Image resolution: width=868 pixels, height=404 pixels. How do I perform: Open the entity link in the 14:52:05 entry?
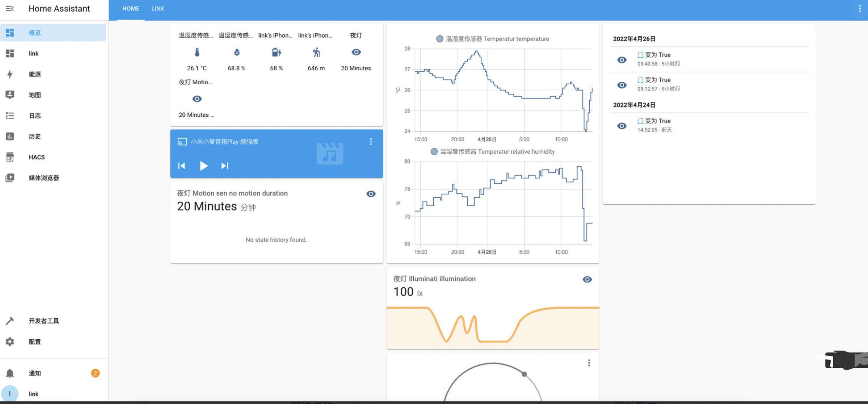pyautogui.click(x=641, y=121)
